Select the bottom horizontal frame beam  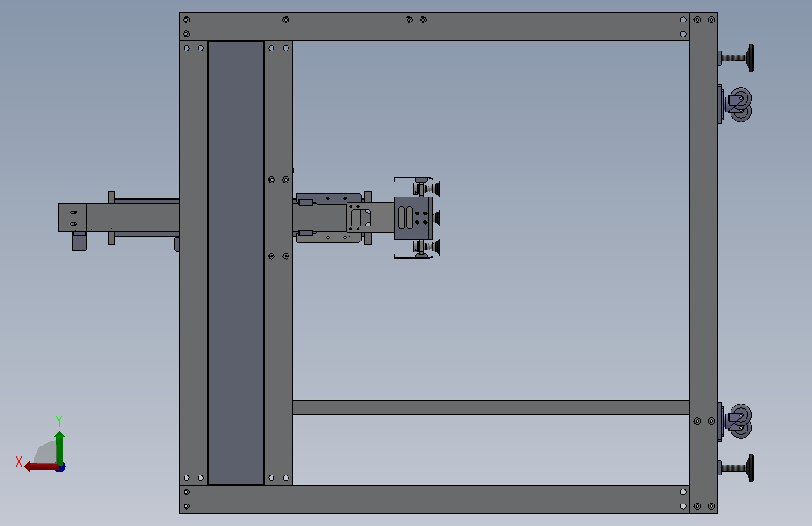pos(434,499)
